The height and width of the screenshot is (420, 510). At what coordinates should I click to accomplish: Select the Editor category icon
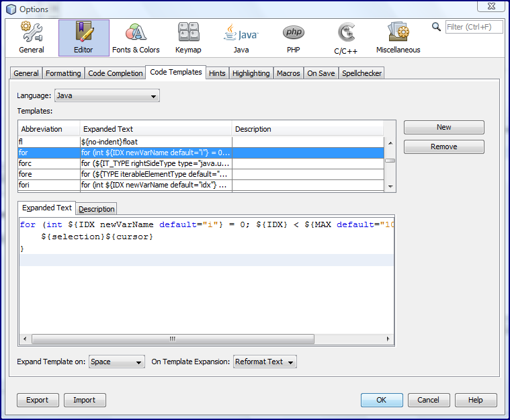(84, 38)
